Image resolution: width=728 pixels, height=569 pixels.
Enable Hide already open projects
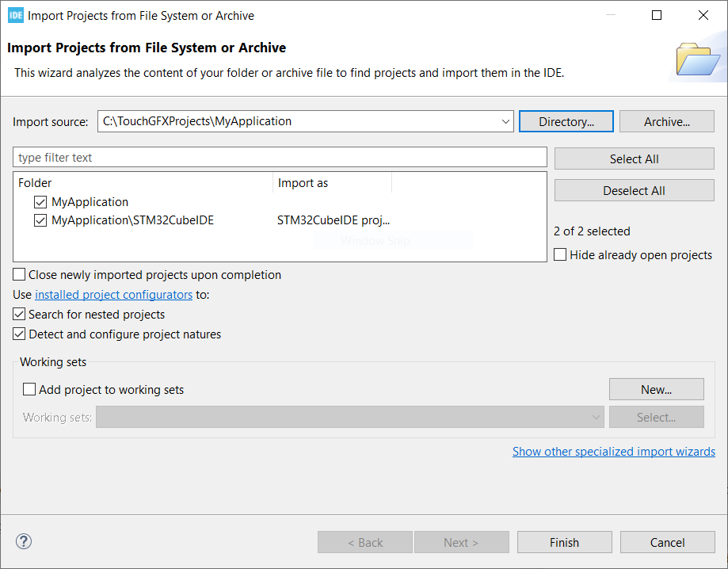tap(560, 254)
